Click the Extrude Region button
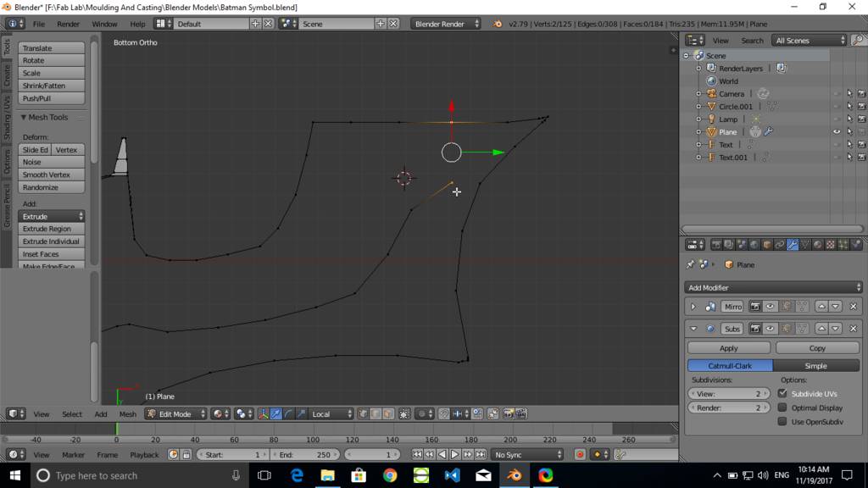The width and height of the screenshot is (868, 488). tap(52, 229)
